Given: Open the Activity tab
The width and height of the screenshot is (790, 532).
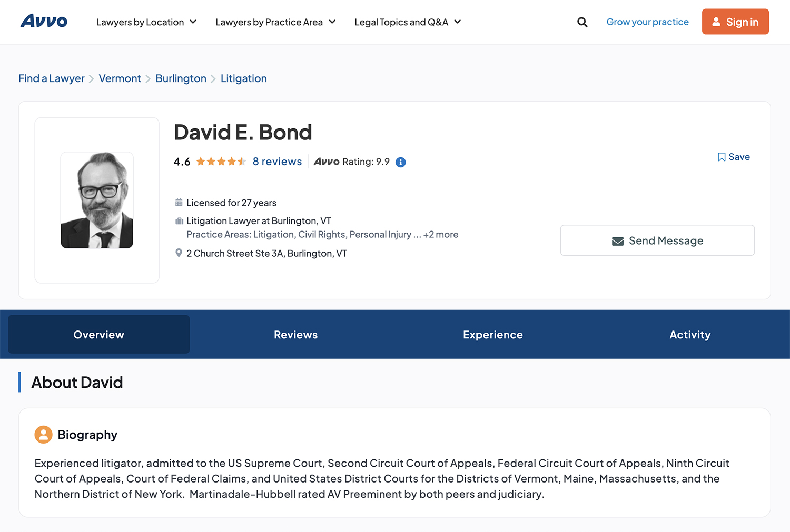Looking at the screenshot, I should (689, 335).
